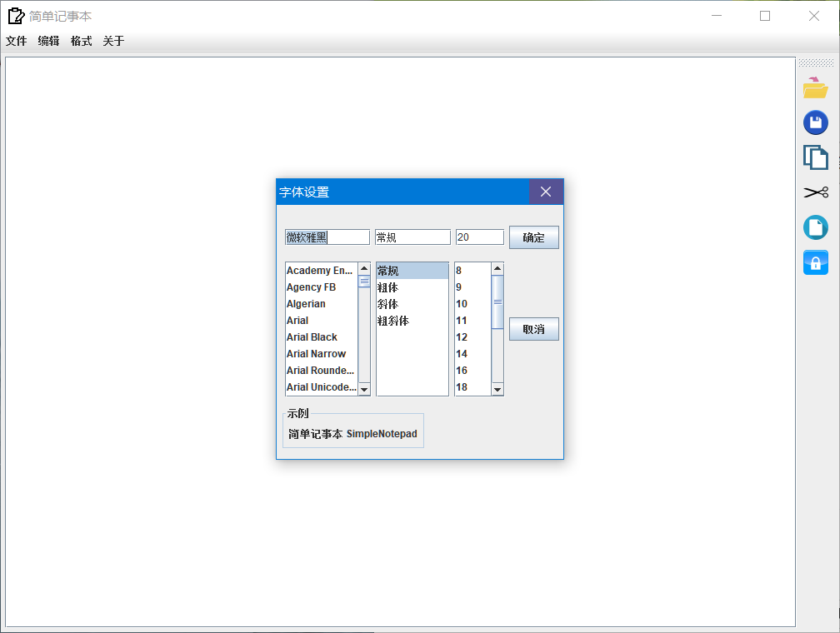Click the save icon in the sidebar
Screen dimensions: 840x633
tap(816, 122)
